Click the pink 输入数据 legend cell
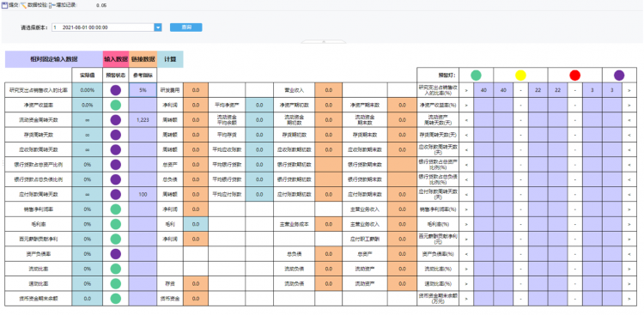Screen dimensions: 644x315 [x=116, y=59]
